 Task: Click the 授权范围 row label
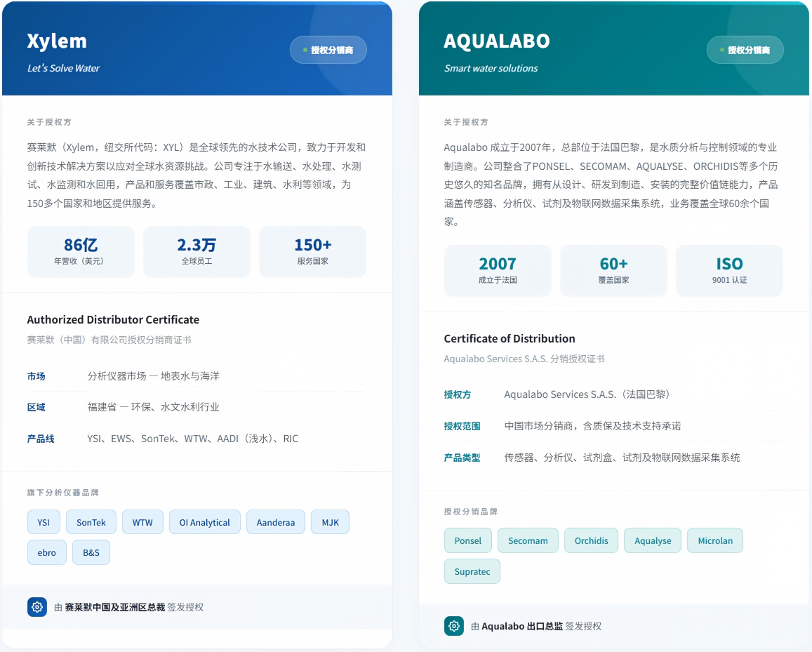(x=462, y=426)
